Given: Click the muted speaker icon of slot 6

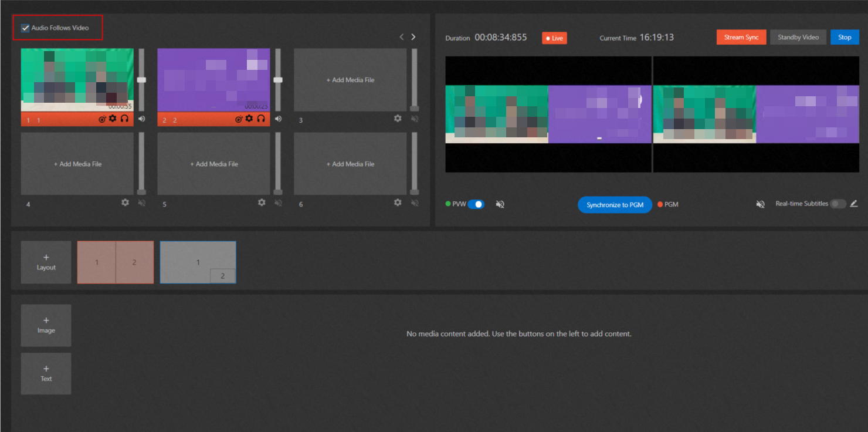Looking at the screenshot, I should click(415, 203).
